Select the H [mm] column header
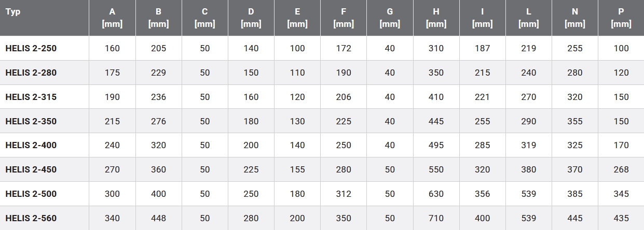This screenshot has width=644, height=230. (x=436, y=18)
